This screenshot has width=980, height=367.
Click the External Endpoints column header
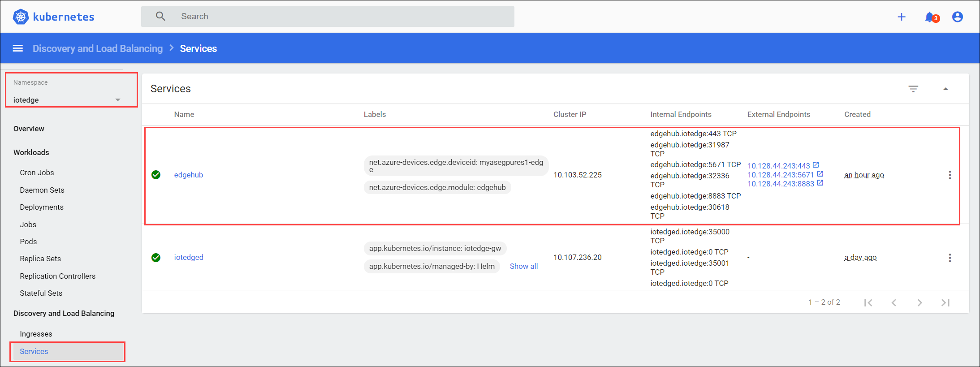point(779,114)
